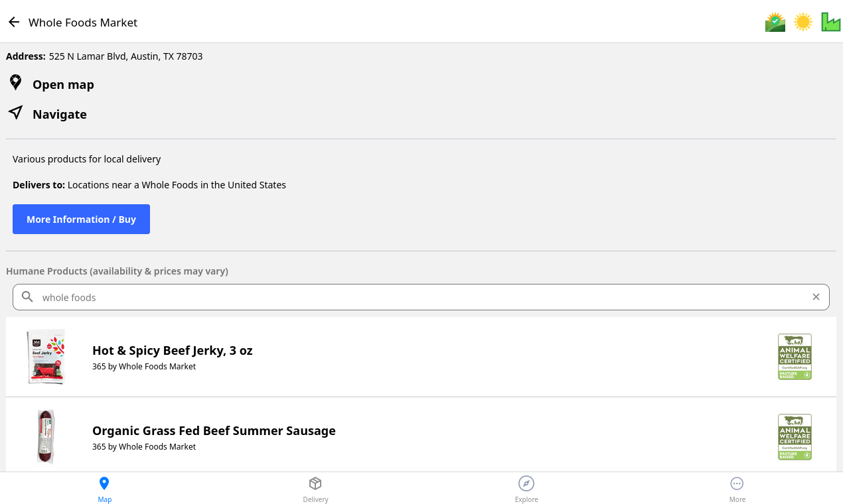Open map for this store
Screen dimensions: 843x504
pos(63,84)
